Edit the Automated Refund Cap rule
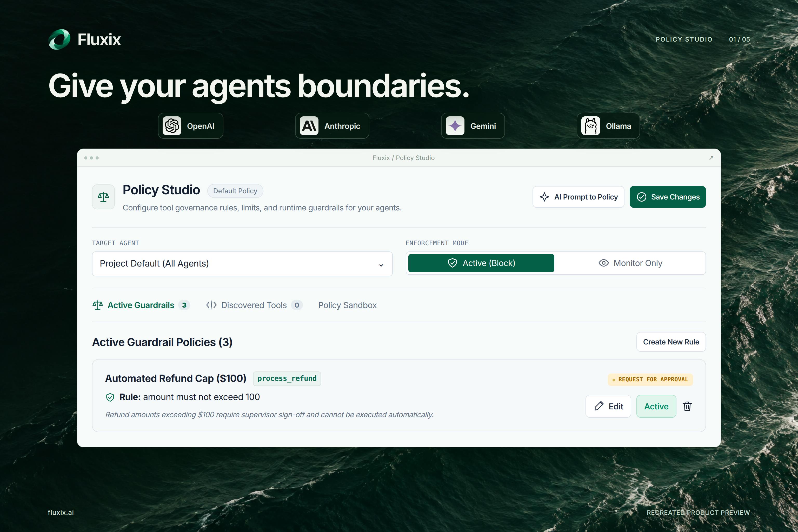Image resolution: width=798 pixels, height=532 pixels. [x=608, y=406]
